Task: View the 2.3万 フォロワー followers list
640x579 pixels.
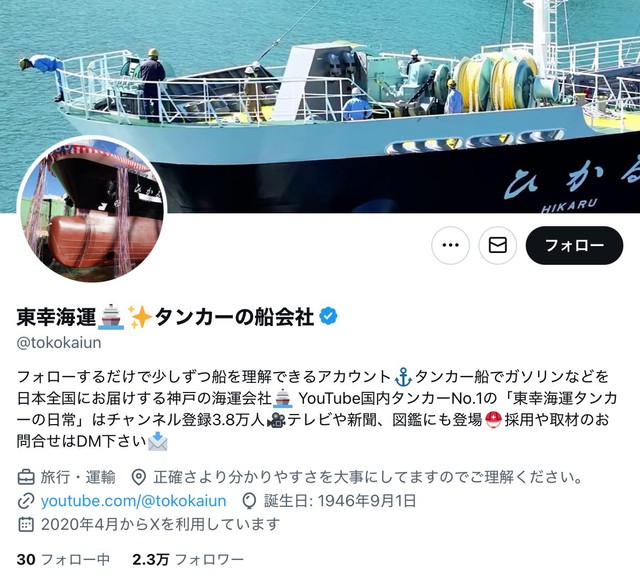Action: [188, 559]
